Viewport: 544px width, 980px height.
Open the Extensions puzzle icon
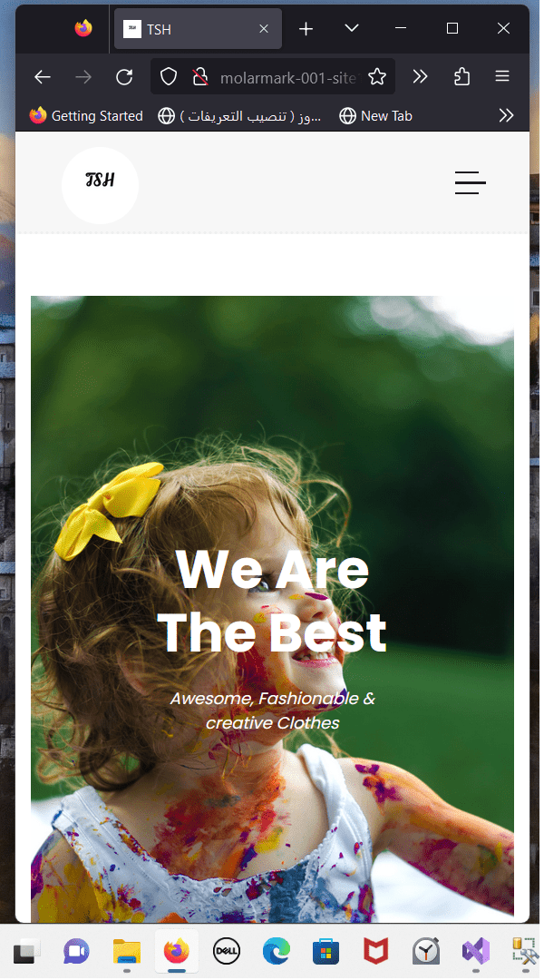coord(461,77)
